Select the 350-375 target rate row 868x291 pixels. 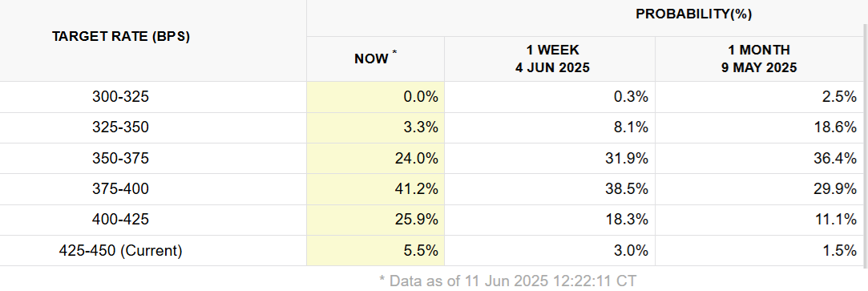(x=431, y=159)
